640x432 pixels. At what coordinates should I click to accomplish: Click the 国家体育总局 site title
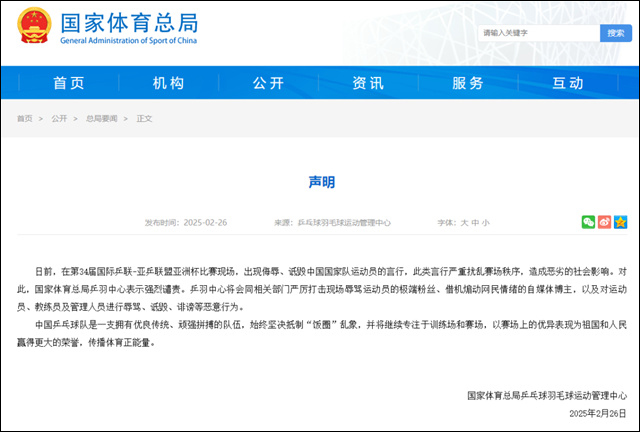(x=129, y=22)
